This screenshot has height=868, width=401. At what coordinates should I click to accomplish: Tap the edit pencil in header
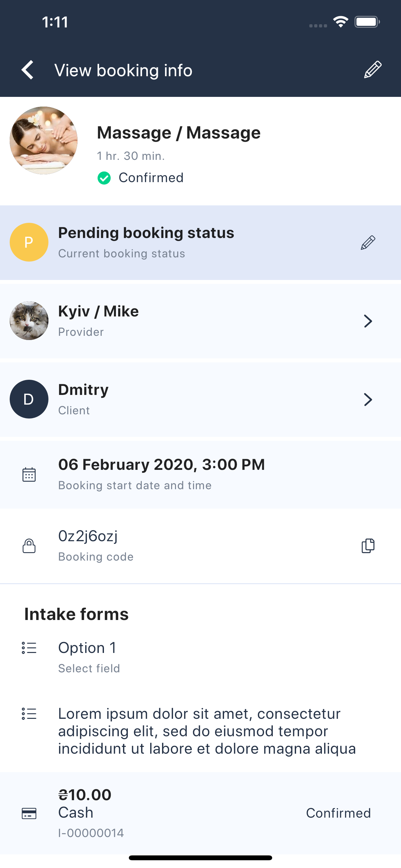click(373, 70)
